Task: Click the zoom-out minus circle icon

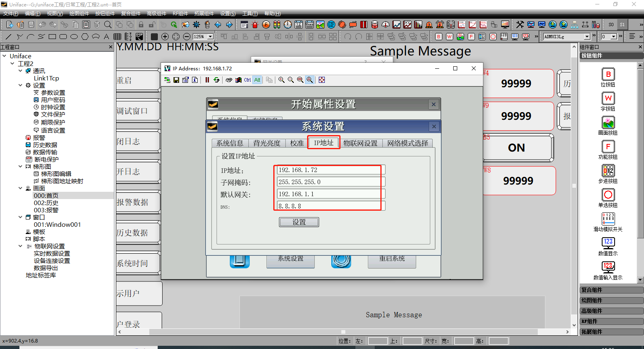Action: [x=187, y=37]
